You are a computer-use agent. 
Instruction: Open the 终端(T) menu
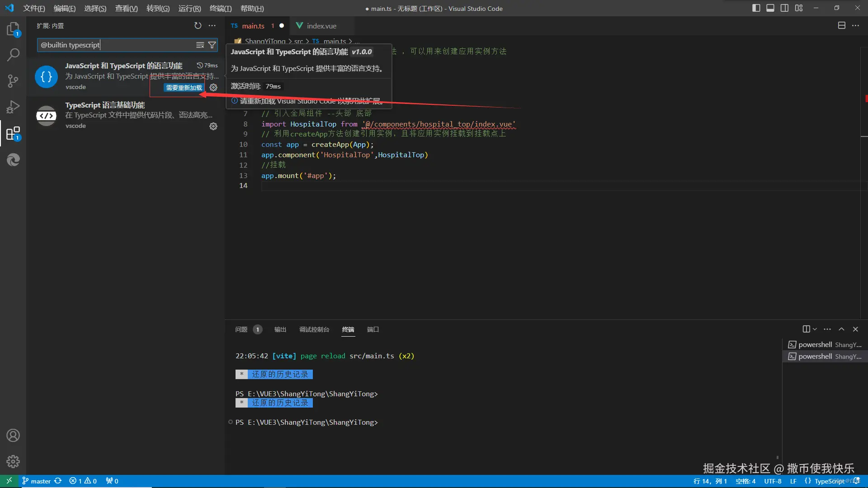click(221, 9)
